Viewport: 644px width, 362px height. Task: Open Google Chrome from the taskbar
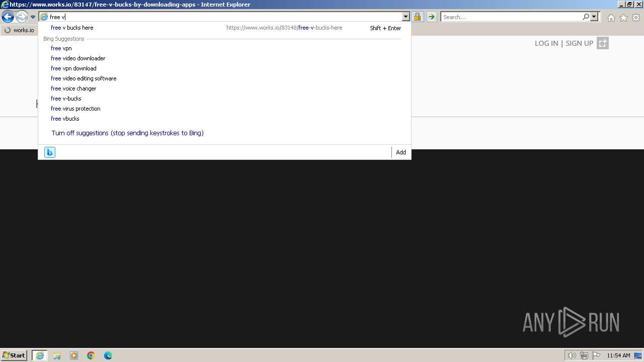(x=91, y=355)
